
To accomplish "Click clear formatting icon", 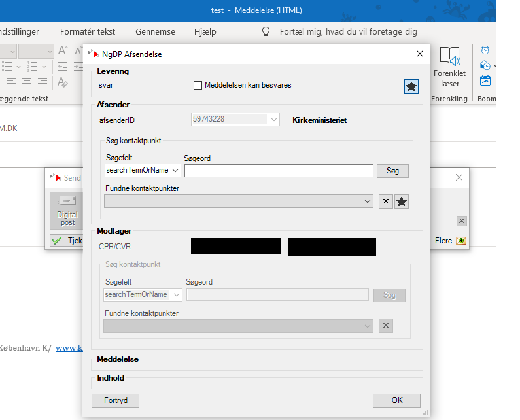I will tap(62, 82).
